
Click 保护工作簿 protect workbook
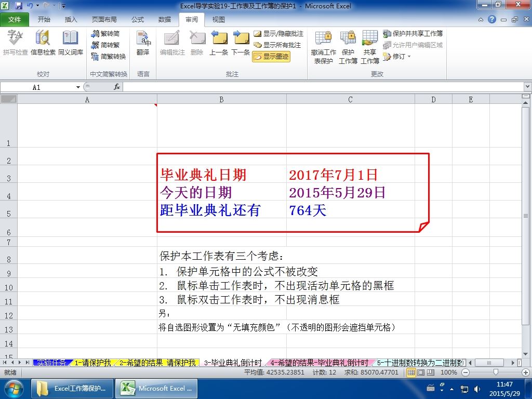coord(348,47)
